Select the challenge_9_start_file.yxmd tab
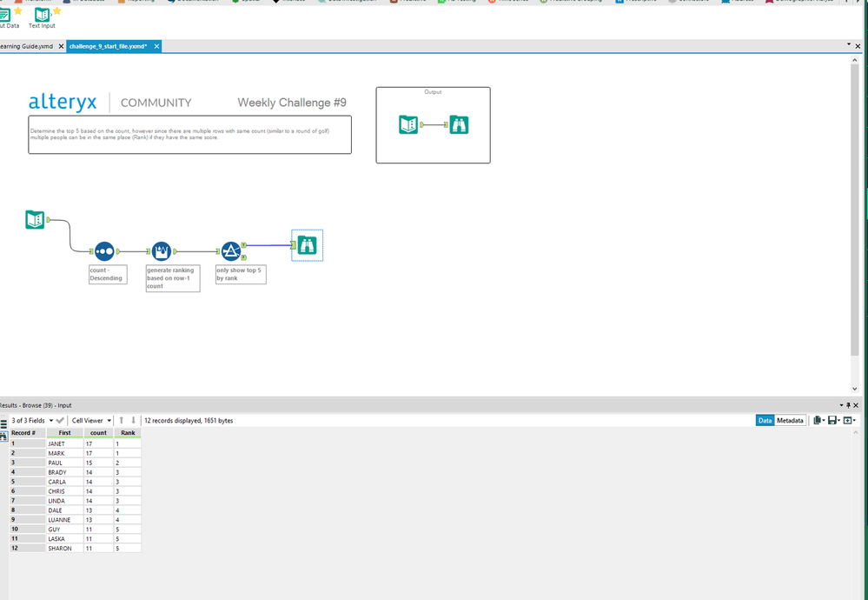Viewport: 868px width, 600px height. (108, 47)
